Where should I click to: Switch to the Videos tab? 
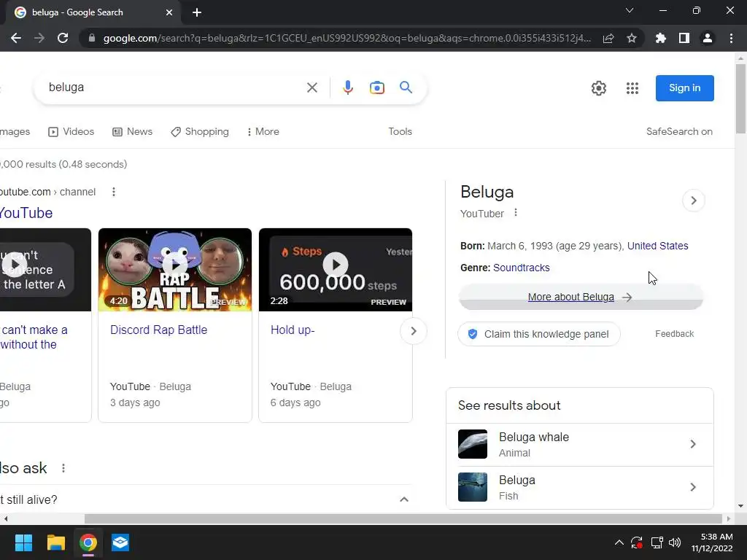[x=71, y=131]
